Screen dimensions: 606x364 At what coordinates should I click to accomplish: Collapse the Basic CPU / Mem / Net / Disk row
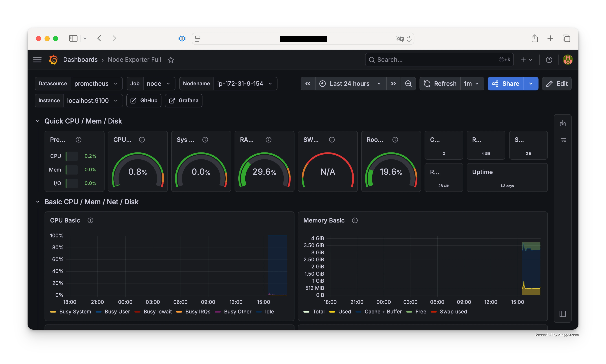(x=38, y=202)
